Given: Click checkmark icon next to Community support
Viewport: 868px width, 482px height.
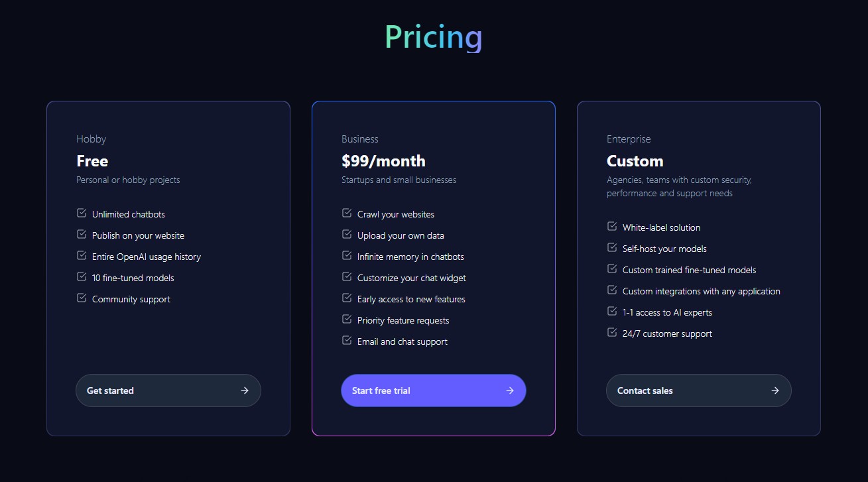Looking at the screenshot, I should click(82, 298).
